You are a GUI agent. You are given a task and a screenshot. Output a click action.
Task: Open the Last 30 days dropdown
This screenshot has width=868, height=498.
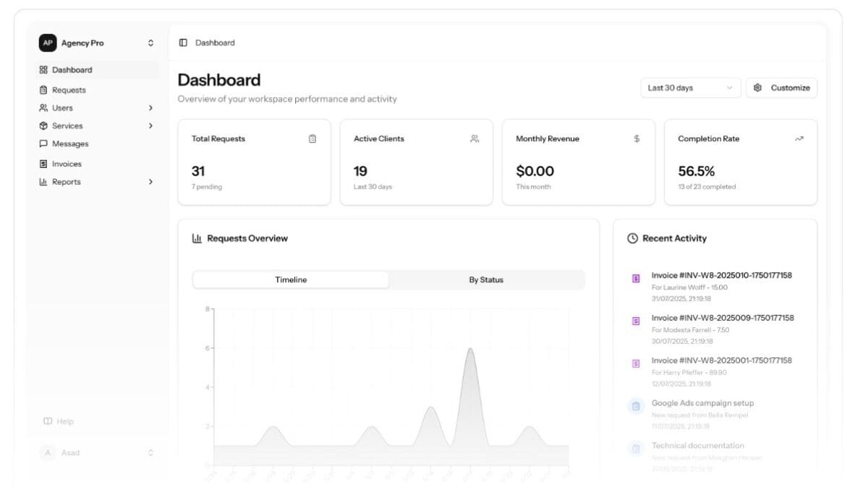(x=690, y=88)
